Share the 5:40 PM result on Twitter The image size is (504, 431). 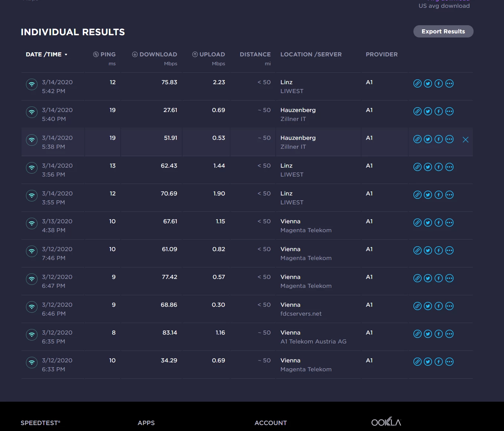tap(428, 111)
